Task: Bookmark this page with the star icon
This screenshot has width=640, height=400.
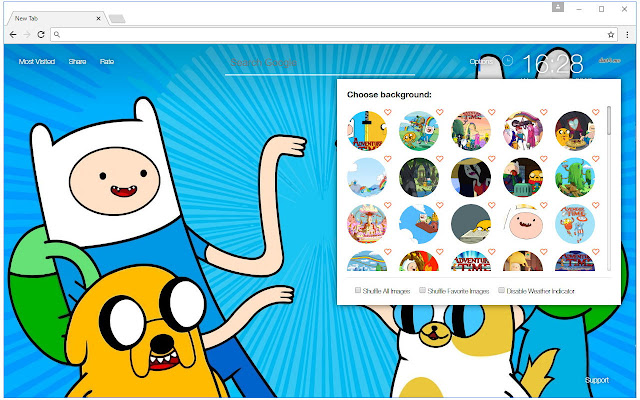Action: coord(611,35)
